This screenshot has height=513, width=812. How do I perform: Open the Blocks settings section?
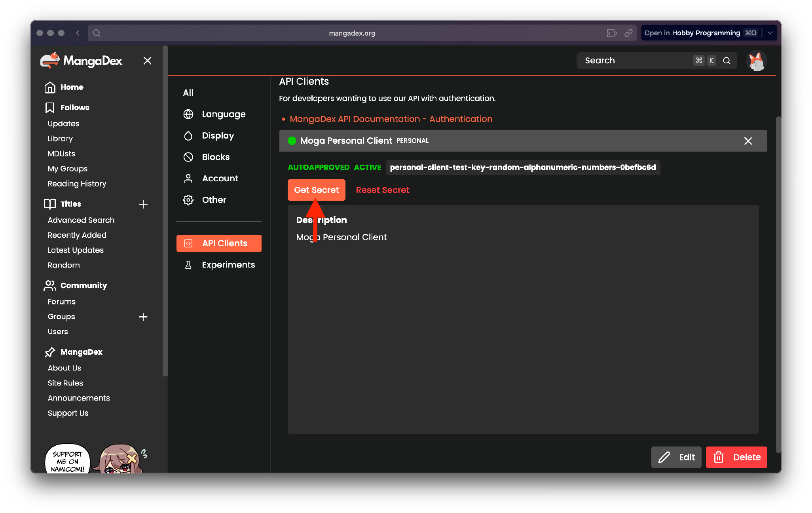pyautogui.click(x=216, y=157)
